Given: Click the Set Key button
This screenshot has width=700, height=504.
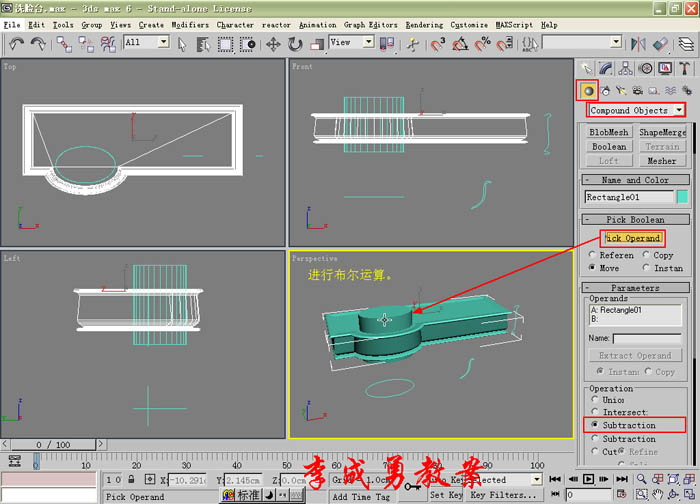Looking at the screenshot, I should tap(446, 495).
